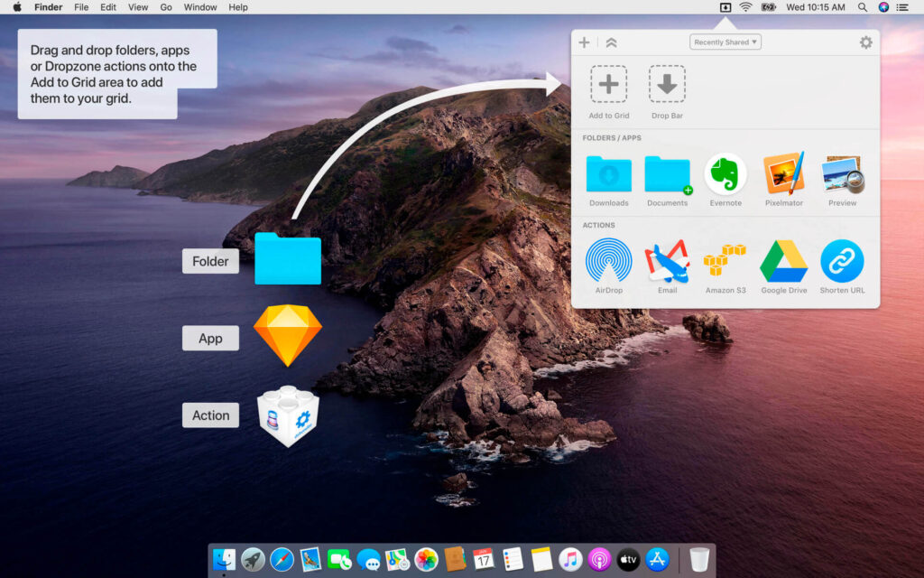Click the Add to Grid area
This screenshot has width=924, height=578.
point(608,86)
